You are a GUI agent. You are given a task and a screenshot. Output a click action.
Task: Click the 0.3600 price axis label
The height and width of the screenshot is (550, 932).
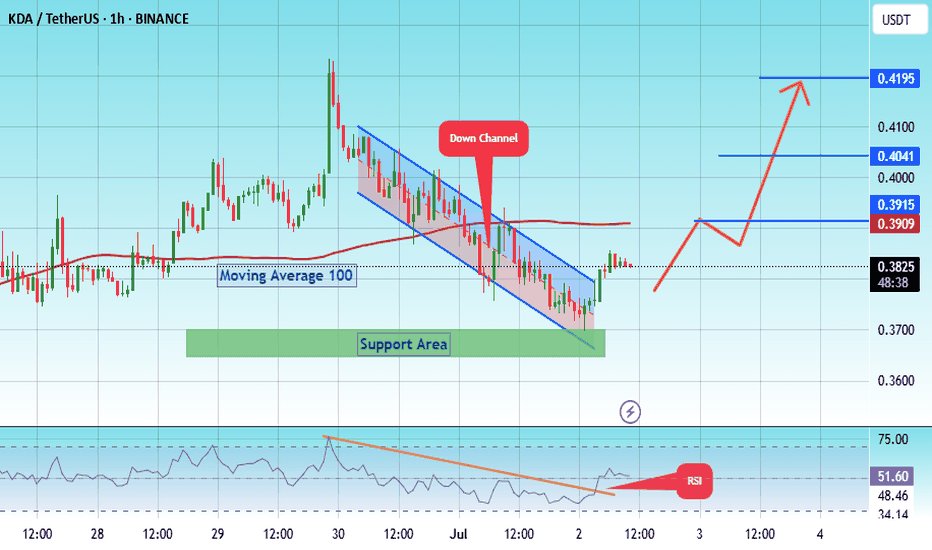coord(896,381)
